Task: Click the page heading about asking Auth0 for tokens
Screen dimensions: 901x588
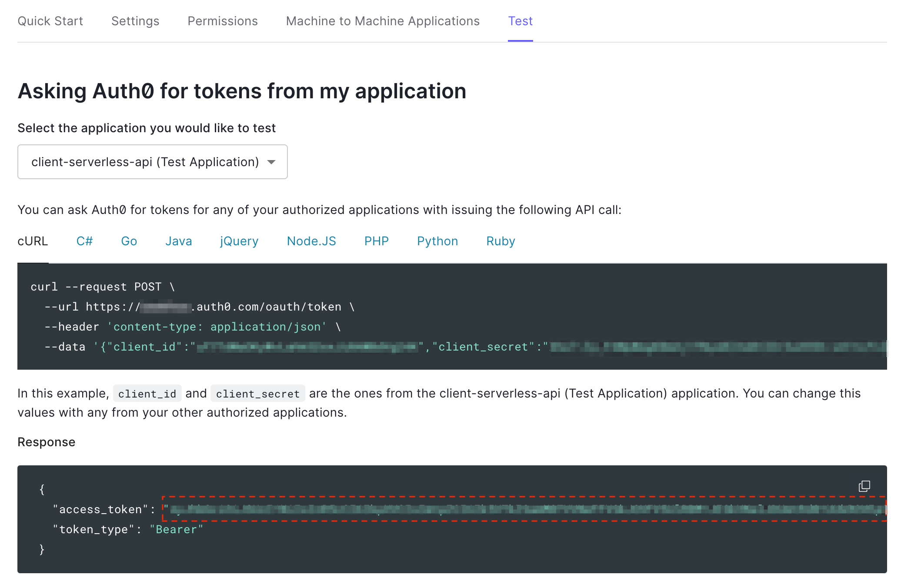Action: (242, 91)
